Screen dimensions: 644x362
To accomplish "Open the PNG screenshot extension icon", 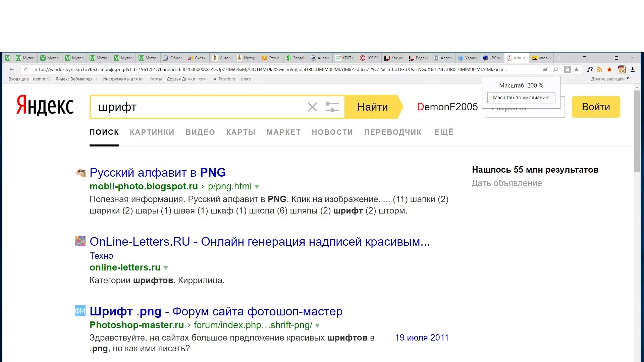I will pyautogui.click(x=622, y=69).
